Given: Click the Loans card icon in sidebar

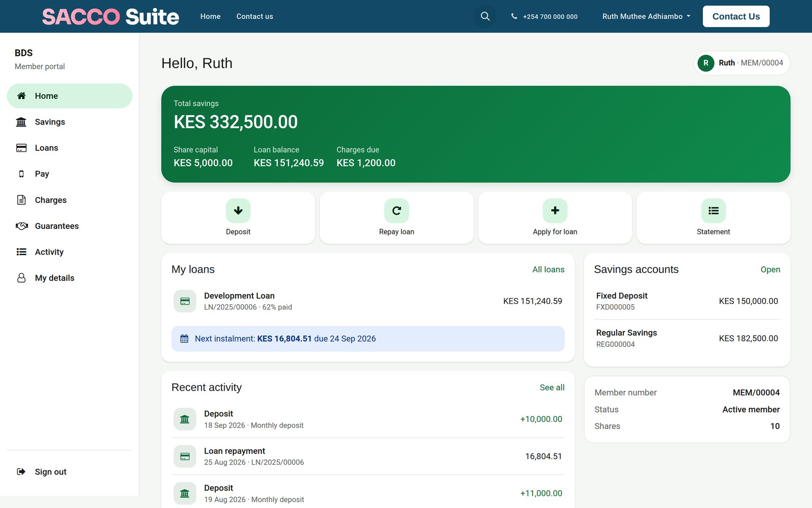Looking at the screenshot, I should pos(21,148).
